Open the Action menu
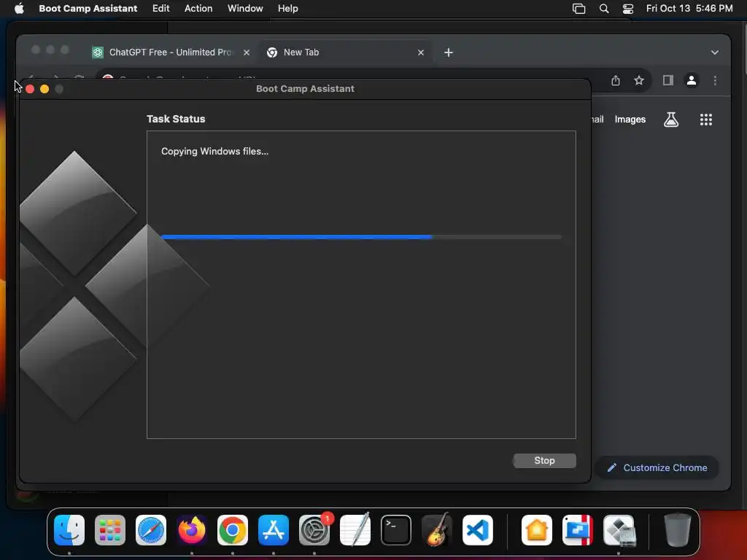Viewport: 747px width, 560px height. coord(198,9)
